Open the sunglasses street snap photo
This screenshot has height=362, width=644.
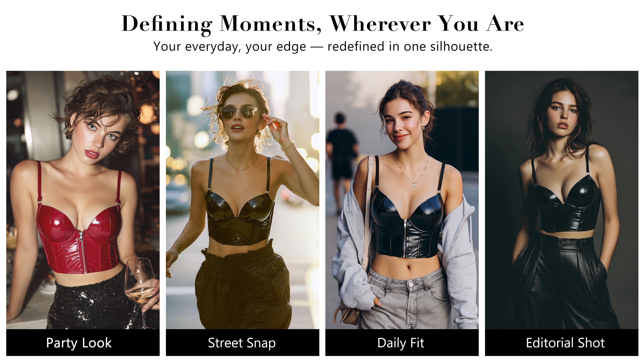pyautogui.click(x=242, y=200)
